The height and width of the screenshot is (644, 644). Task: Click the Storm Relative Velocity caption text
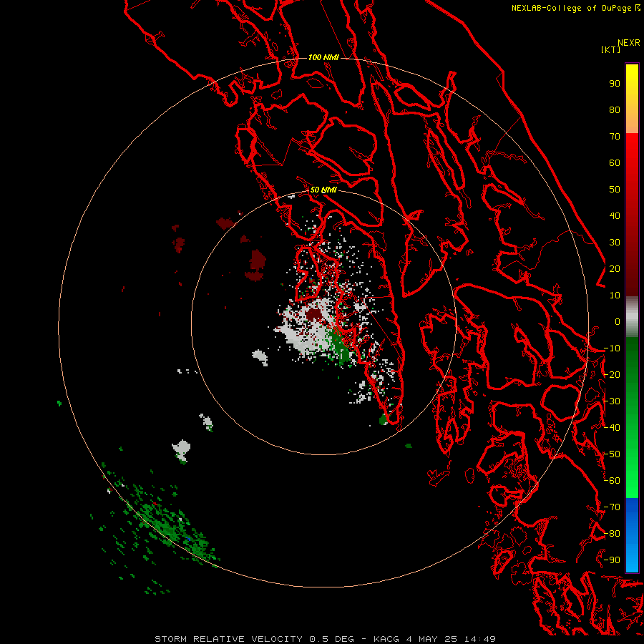coord(254,639)
